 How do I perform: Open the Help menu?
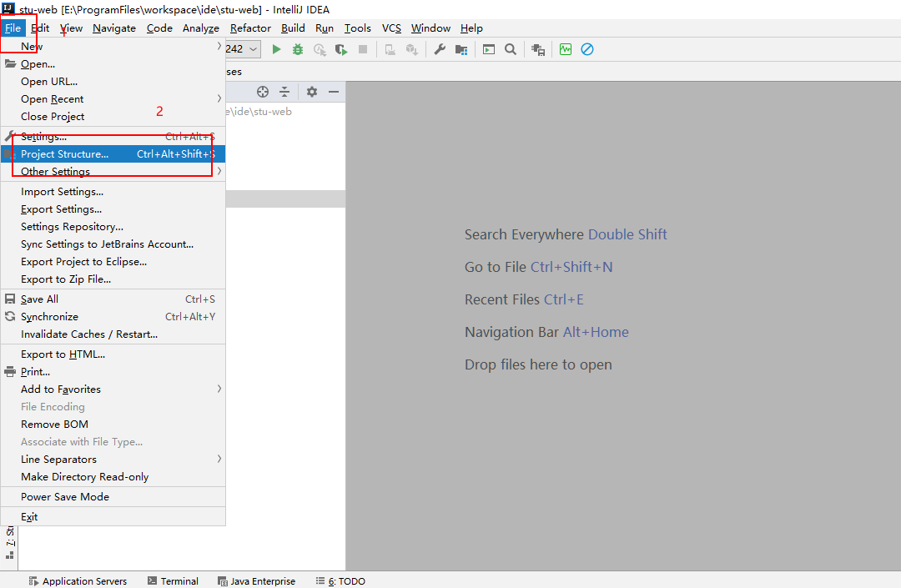click(x=471, y=28)
